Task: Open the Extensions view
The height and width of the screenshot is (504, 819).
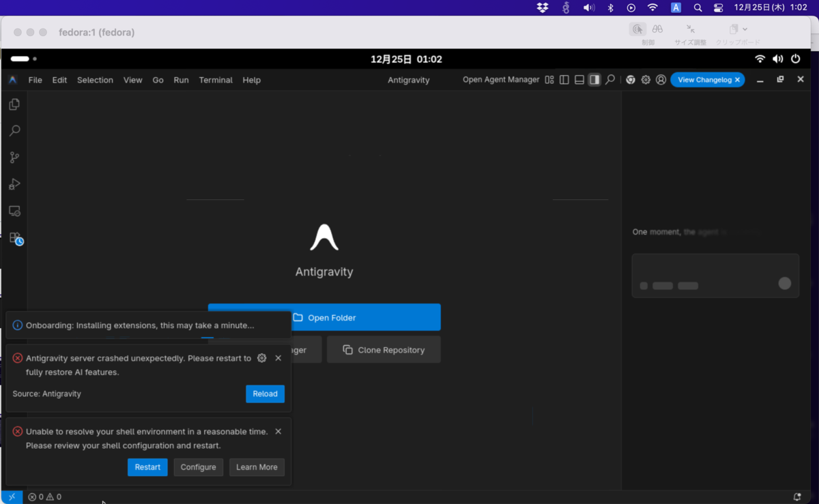Action: click(x=15, y=238)
